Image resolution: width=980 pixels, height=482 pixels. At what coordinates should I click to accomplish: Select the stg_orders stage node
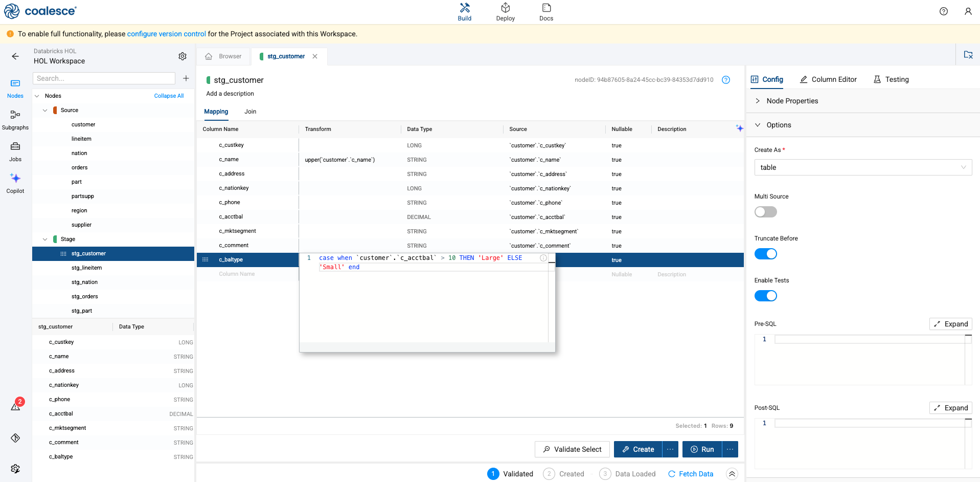pos(84,296)
